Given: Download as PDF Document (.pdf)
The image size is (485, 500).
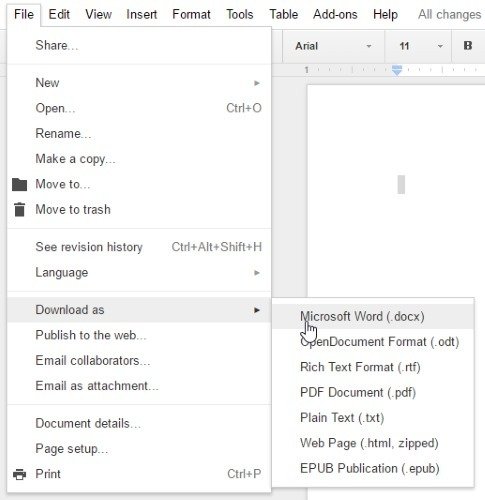Looking at the screenshot, I should 373,392.
